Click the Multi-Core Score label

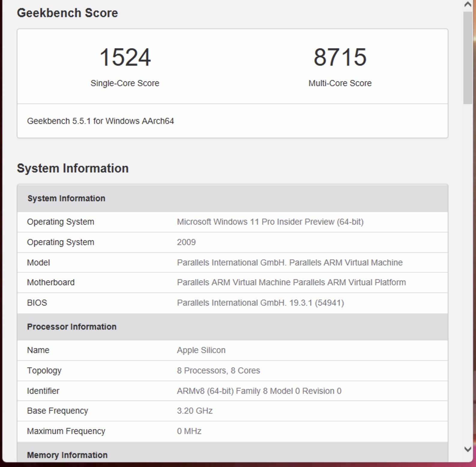(x=340, y=83)
